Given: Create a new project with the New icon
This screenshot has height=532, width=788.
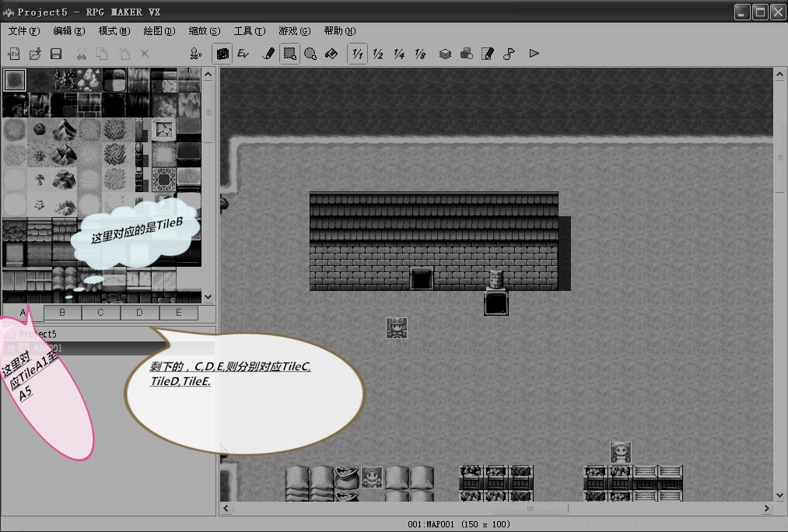Looking at the screenshot, I should click(x=13, y=54).
